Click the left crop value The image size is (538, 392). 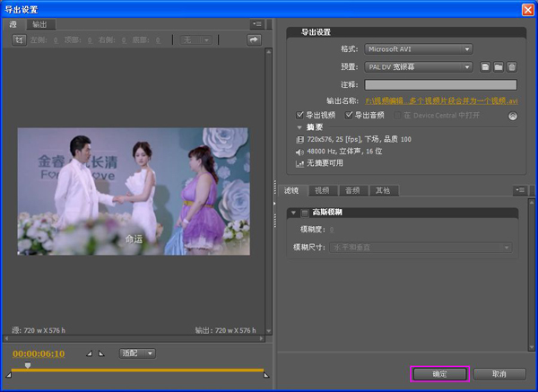[56, 40]
